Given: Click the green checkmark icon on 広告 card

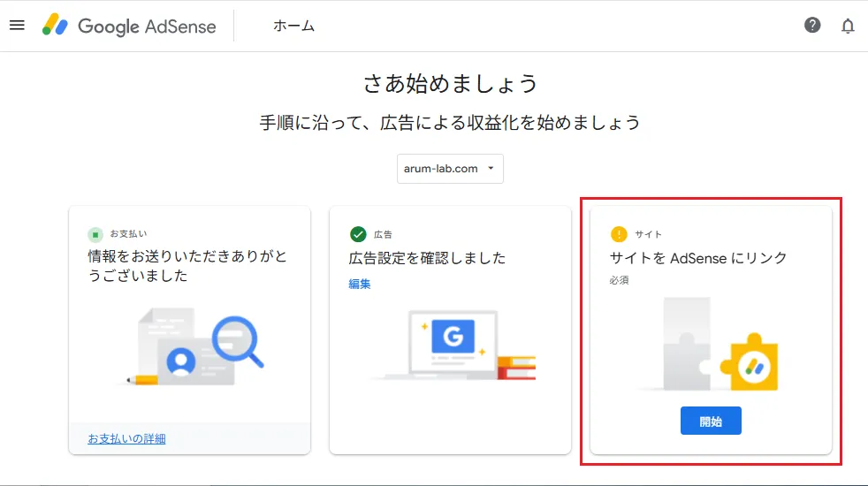Looking at the screenshot, I should click(358, 234).
